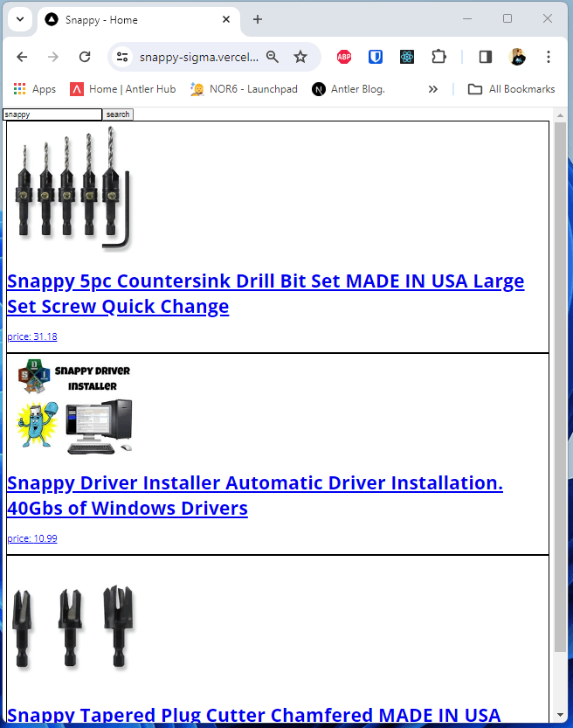This screenshot has width=573, height=728.
Task: Click price: 31.18 link
Action: [x=32, y=336]
